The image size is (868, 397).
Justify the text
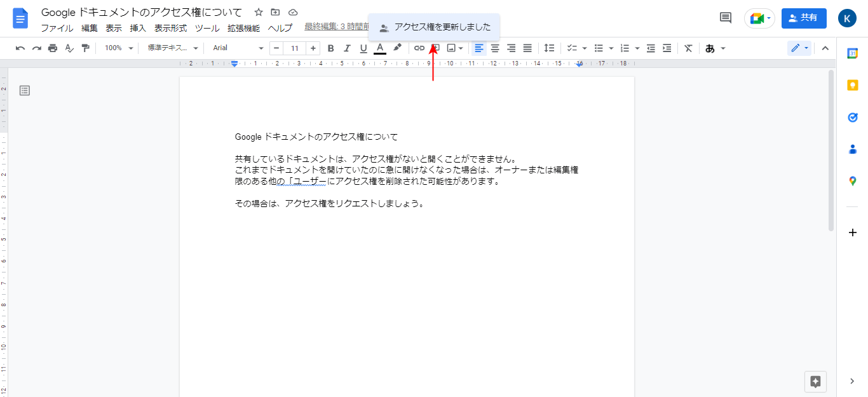point(527,48)
